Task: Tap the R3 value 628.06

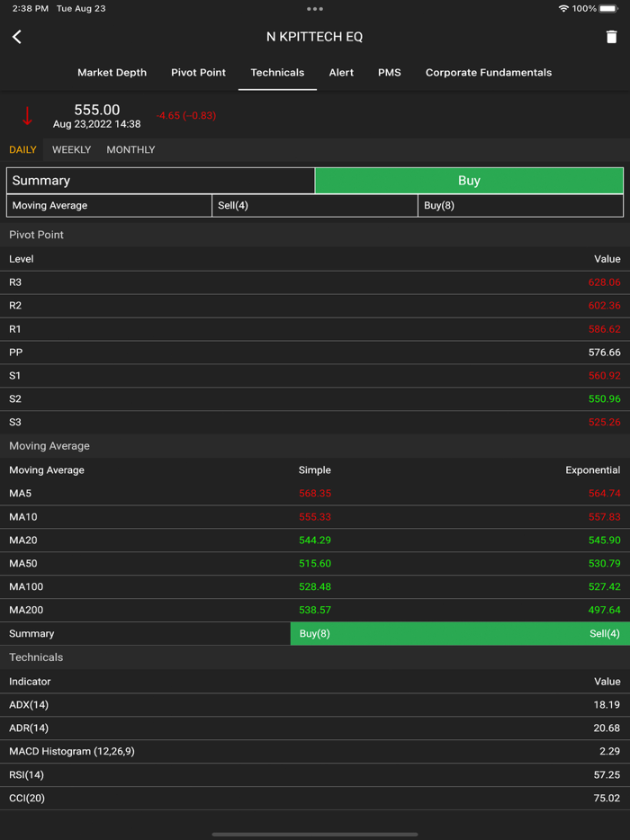Action: [x=604, y=282]
